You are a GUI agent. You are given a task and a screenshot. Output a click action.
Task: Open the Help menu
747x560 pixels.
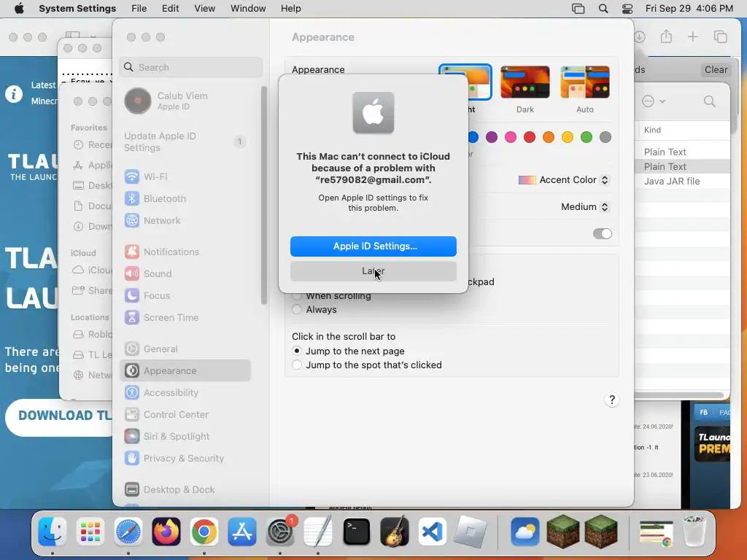pos(290,9)
